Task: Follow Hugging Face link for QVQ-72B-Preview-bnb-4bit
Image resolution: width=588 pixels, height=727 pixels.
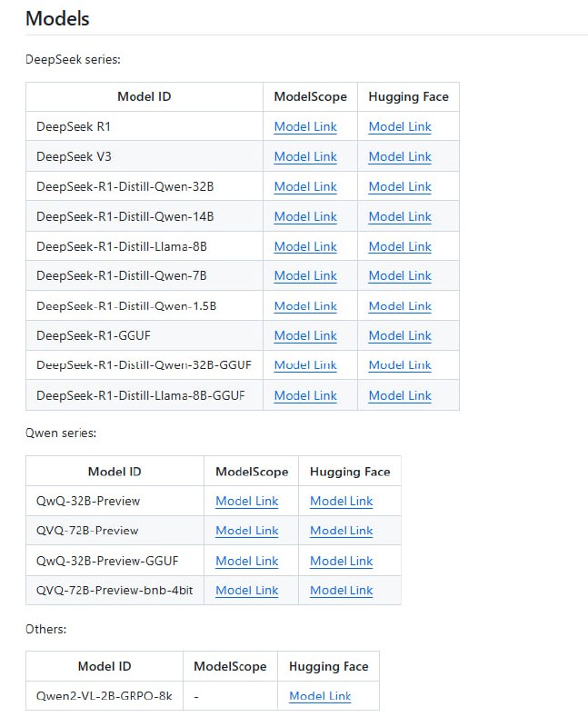Action: pos(342,591)
